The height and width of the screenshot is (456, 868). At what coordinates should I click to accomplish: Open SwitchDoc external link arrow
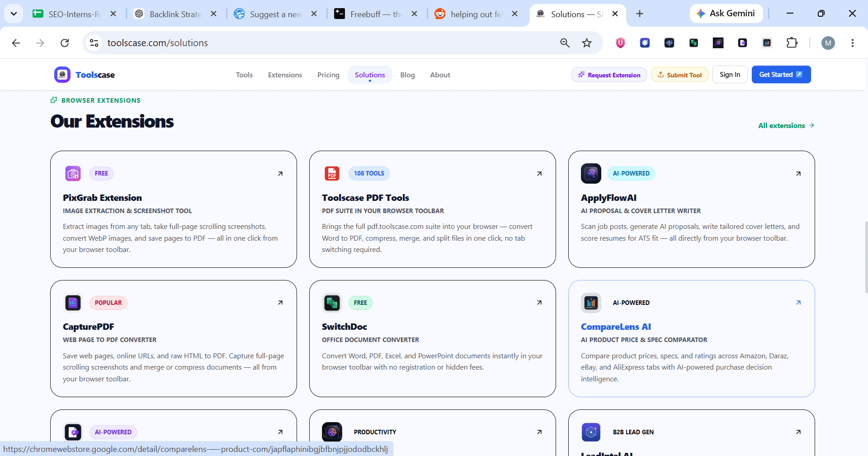coord(539,303)
